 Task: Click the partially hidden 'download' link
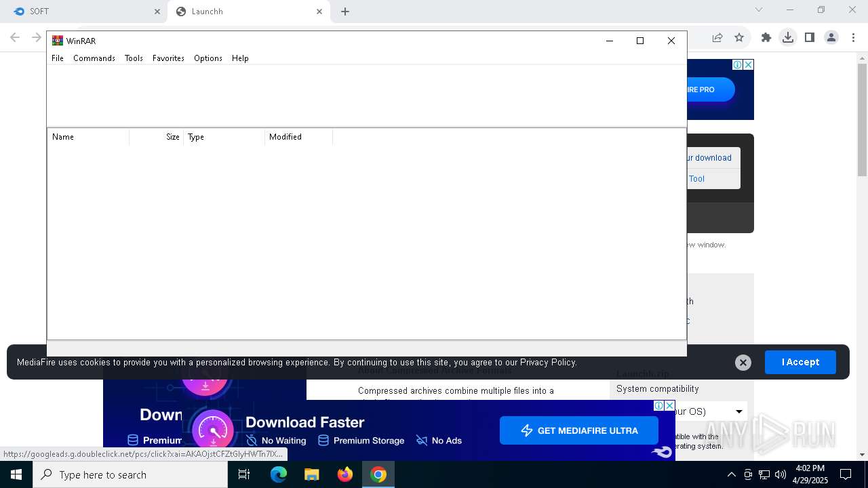(708, 158)
